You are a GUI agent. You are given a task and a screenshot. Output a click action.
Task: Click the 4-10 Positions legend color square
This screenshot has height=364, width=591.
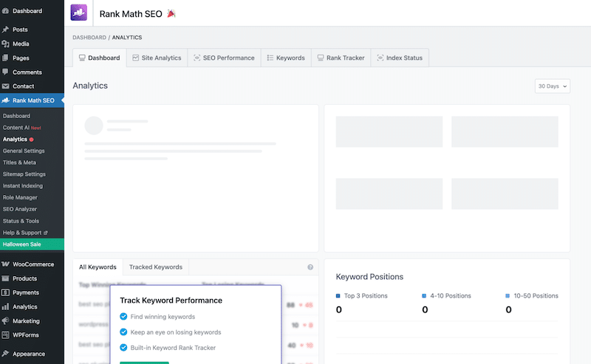coord(424,296)
